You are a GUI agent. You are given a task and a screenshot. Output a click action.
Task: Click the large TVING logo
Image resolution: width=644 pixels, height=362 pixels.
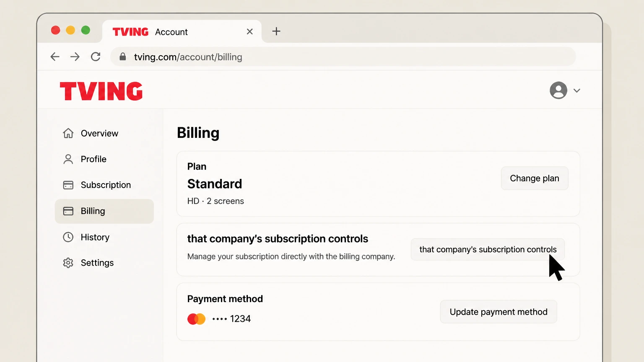click(101, 91)
